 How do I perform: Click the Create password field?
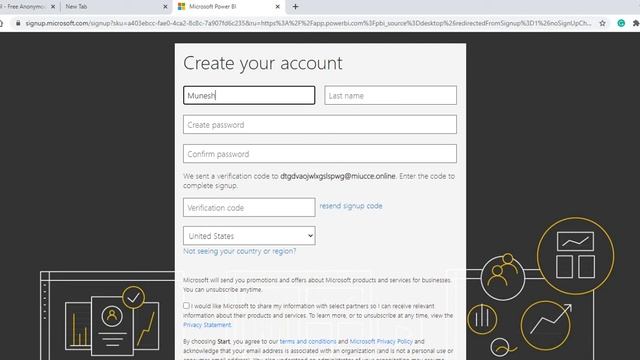pyautogui.click(x=320, y=124)
